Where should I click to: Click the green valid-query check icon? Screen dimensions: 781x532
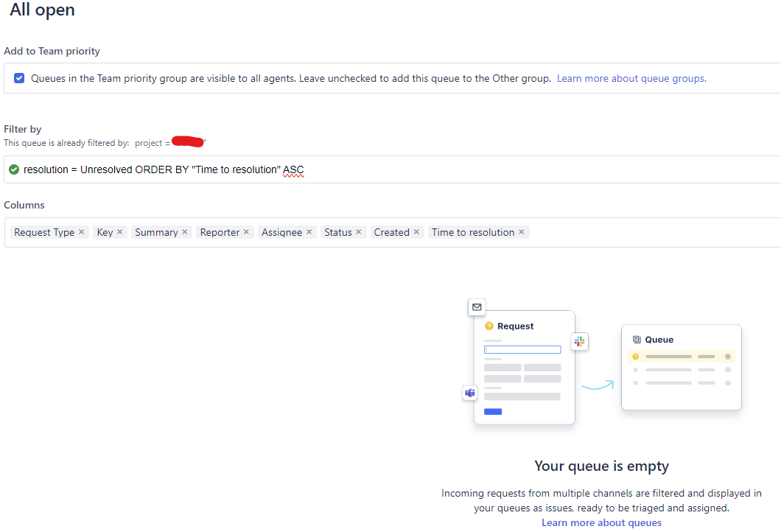tap(14, 170)
